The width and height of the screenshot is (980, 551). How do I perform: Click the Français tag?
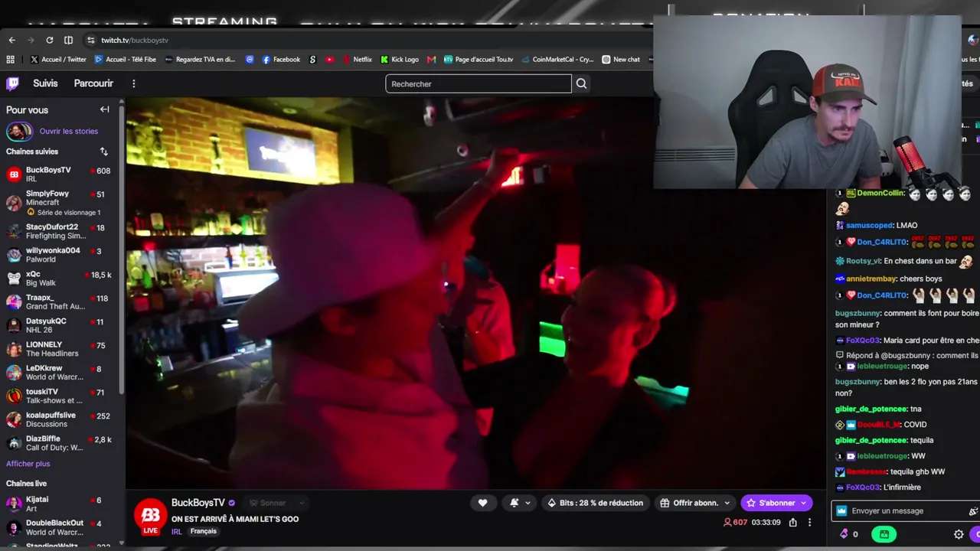tap(204, 531)
